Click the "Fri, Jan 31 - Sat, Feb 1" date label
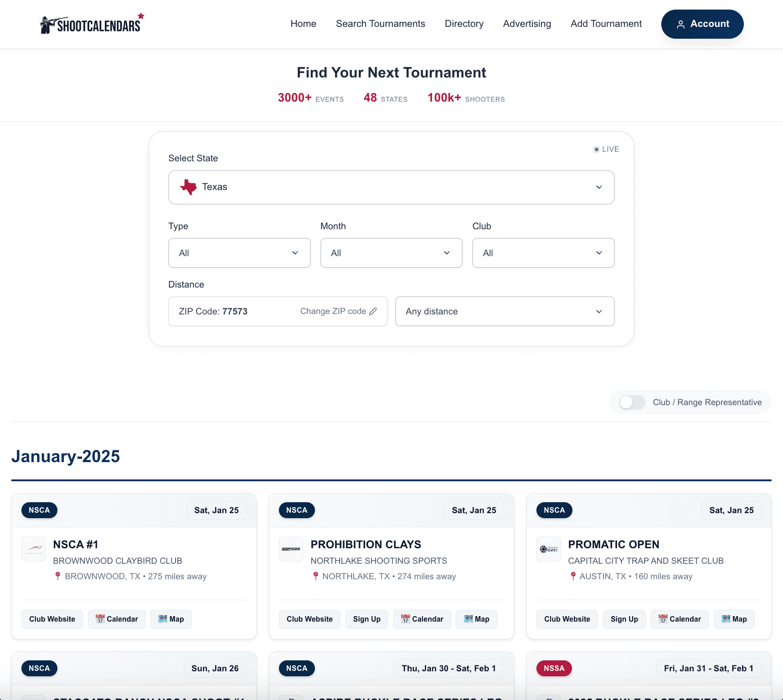Image resolution: width=783 pixels, height=700 pixels. 709,668
